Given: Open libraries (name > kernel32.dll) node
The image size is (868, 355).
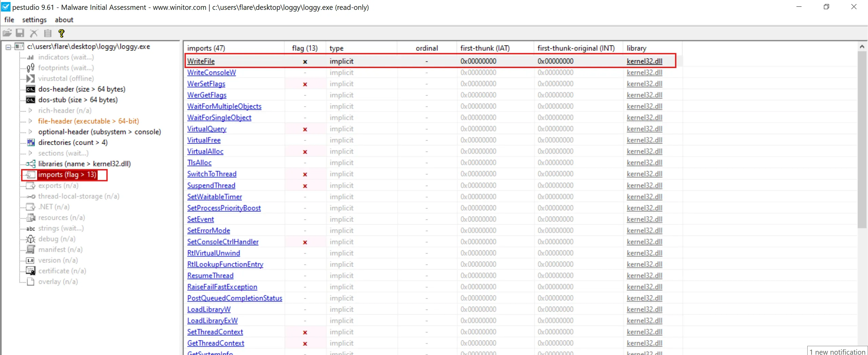Looking at the screenshot, I should [x=84, y=164].
